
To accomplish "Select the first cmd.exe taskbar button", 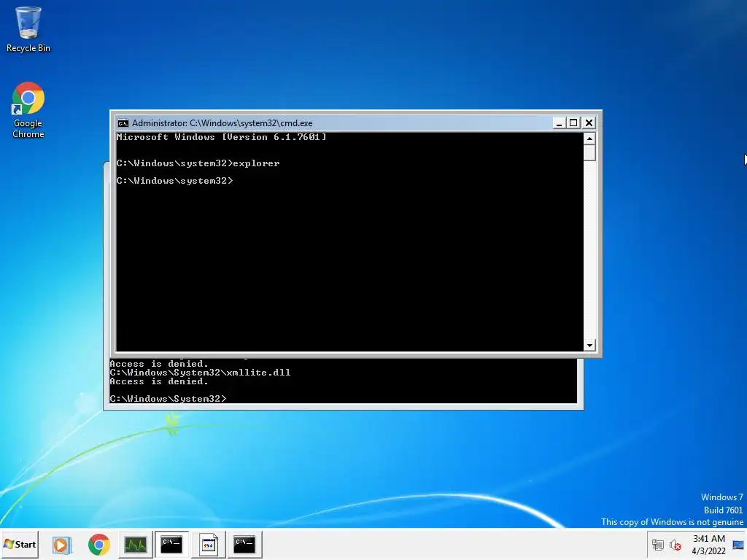I will pyautogui.click(x=171, y=544).
